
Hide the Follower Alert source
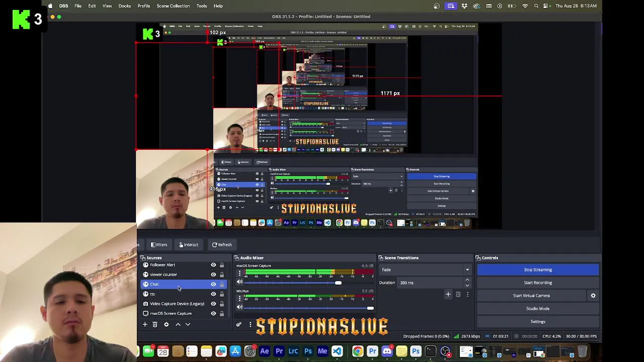click(x=213, y=265)
